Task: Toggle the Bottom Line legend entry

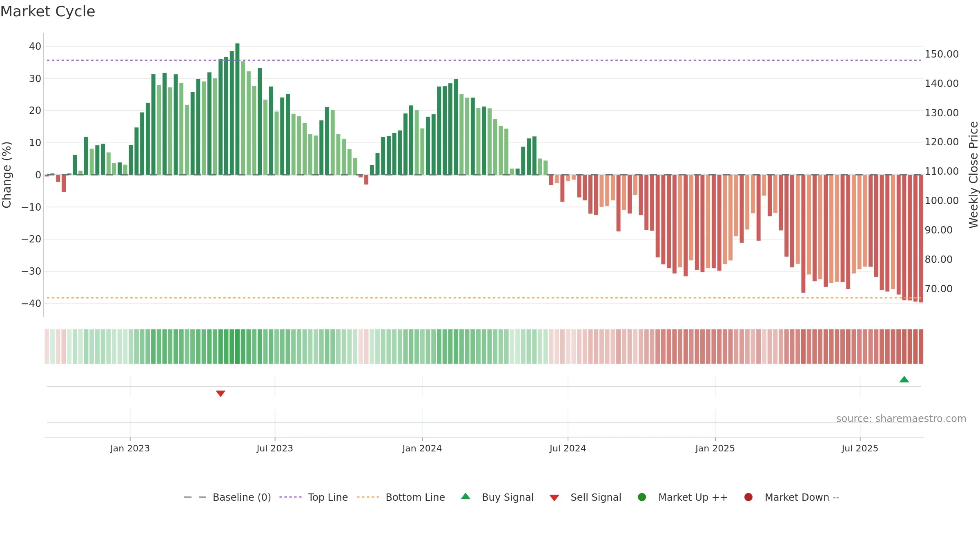Action: (401, 497)
